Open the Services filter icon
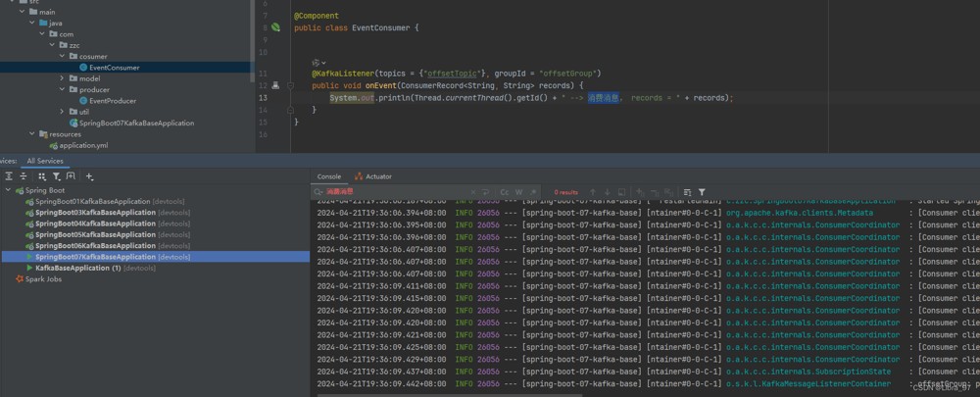This screenshot has height=397, width=980. coord(56,176)
